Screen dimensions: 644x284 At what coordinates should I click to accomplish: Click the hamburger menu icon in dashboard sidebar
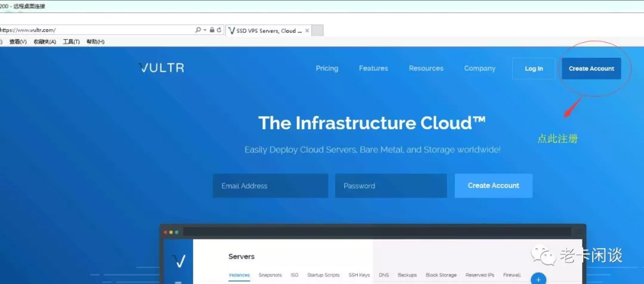(x=178, y=282)
